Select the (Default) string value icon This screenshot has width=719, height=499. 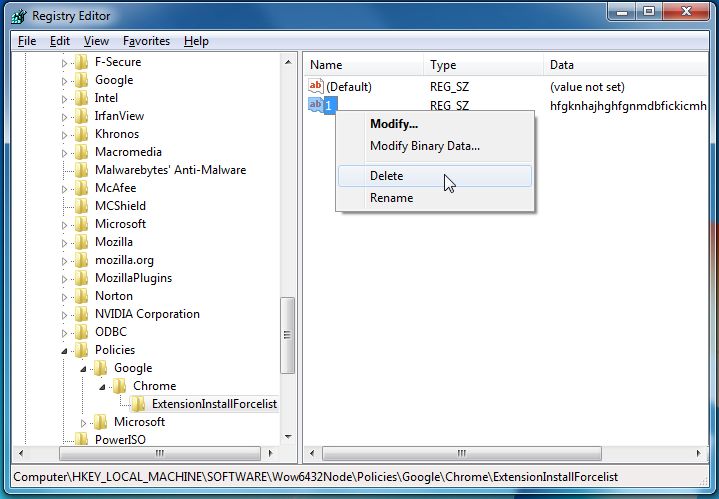click(x=316, y=86)
